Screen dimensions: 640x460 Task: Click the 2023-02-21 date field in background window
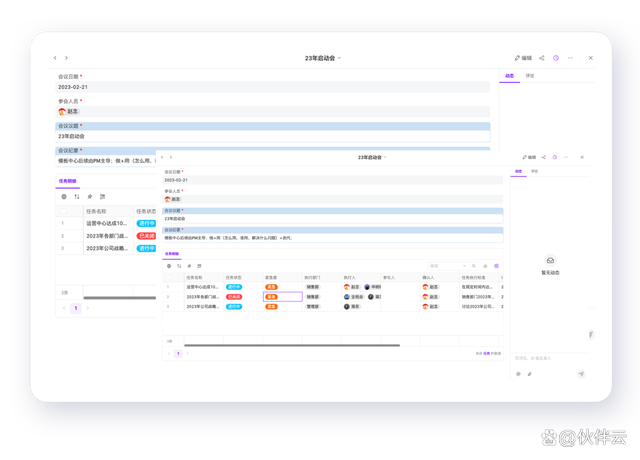(273, 87)
